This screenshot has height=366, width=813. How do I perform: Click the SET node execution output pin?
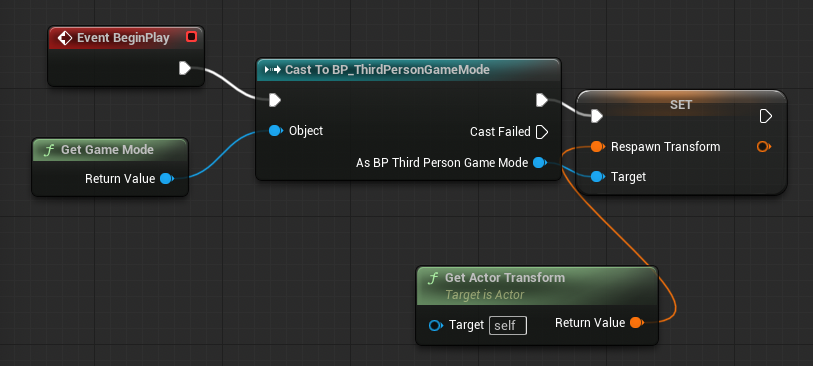pyautogui.click(x=765, y=116)
